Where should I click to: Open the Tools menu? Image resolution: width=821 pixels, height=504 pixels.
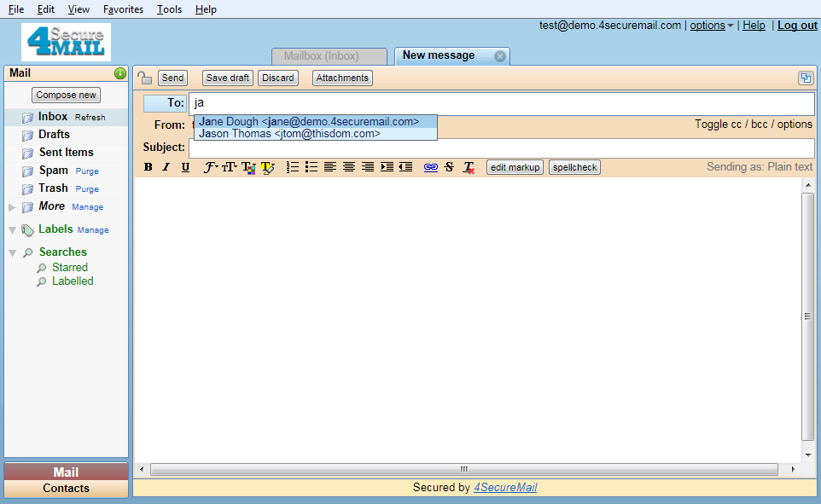click(x=169, y=9)
